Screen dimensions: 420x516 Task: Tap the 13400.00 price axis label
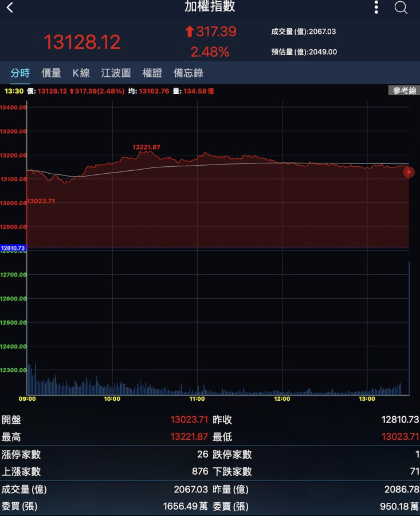[13, 107]
